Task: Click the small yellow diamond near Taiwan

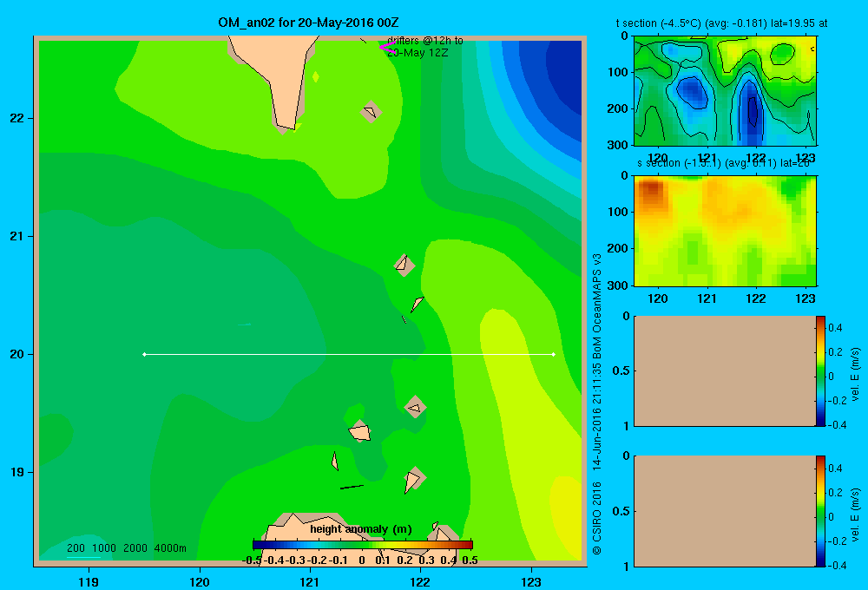Action: (x=316, y=77)
